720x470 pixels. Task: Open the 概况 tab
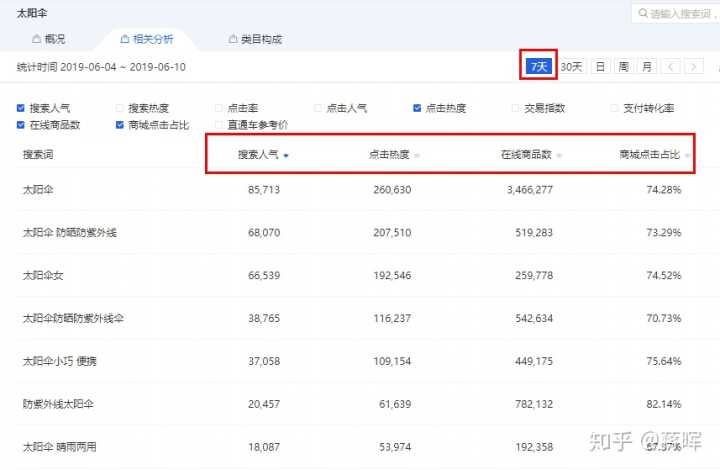click(x=55, y=40)
